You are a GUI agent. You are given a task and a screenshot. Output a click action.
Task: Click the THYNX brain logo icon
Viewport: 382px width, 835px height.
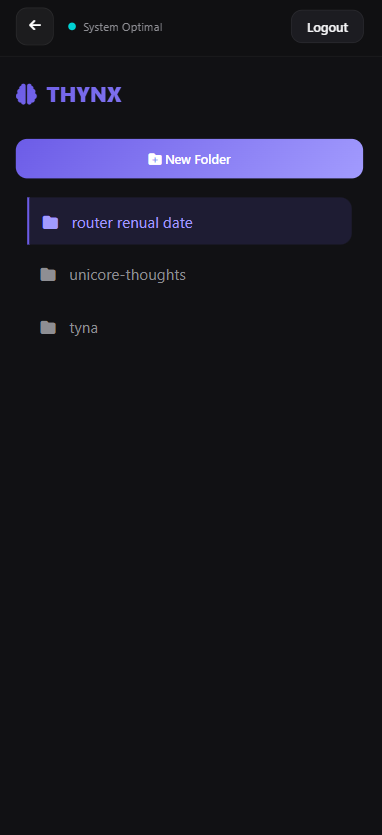click(27, 94)
